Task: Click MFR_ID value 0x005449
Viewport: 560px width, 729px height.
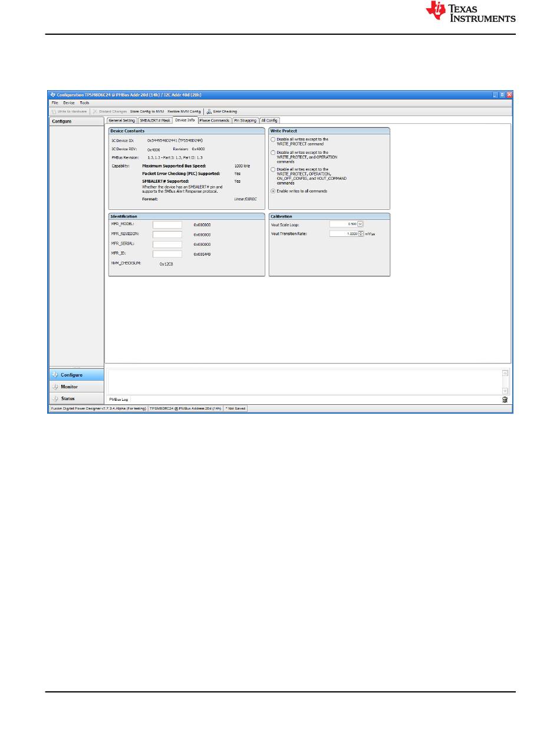Action: (202, 254)
